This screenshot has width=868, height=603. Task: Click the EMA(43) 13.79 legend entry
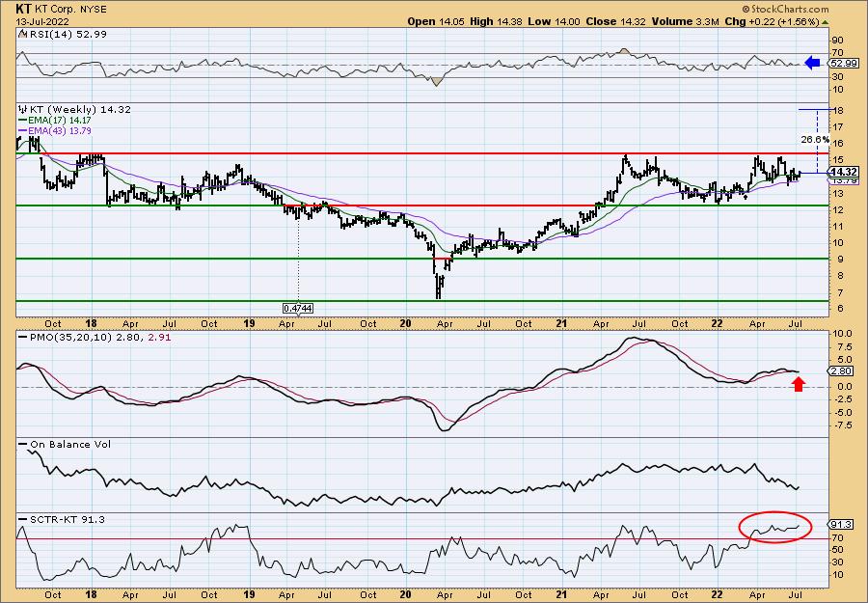(x=60, y=131)
